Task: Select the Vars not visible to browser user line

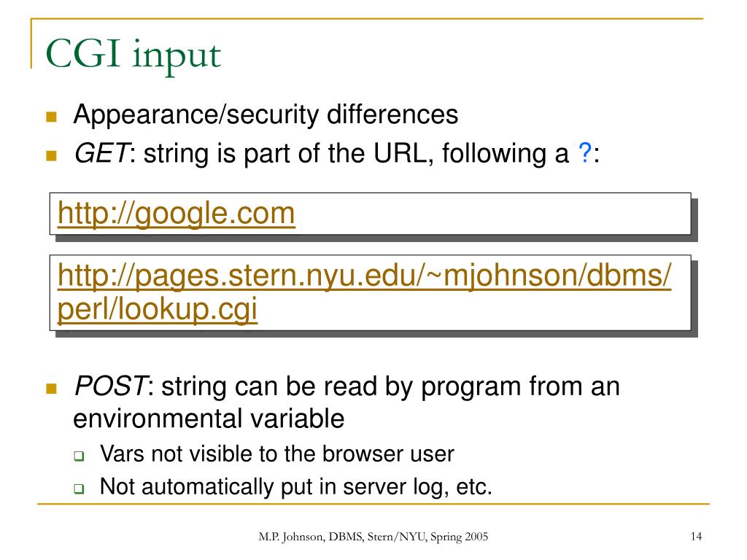Action: pyautogui.click(x=276, y=454)
